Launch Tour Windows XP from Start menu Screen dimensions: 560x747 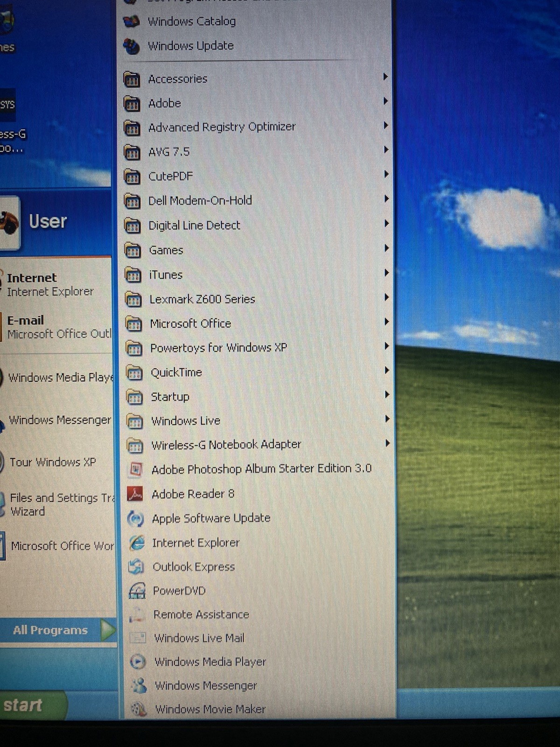(x=57, y=462)
